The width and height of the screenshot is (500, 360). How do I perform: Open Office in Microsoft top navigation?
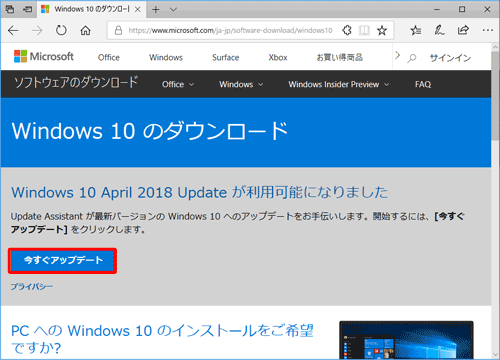coord(109,57)
